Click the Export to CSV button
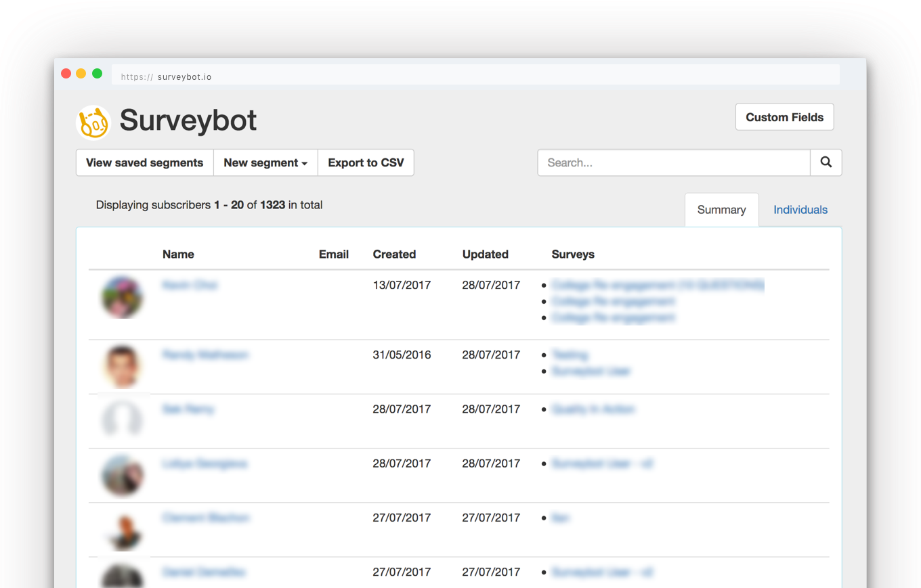 tap(366, 162)
